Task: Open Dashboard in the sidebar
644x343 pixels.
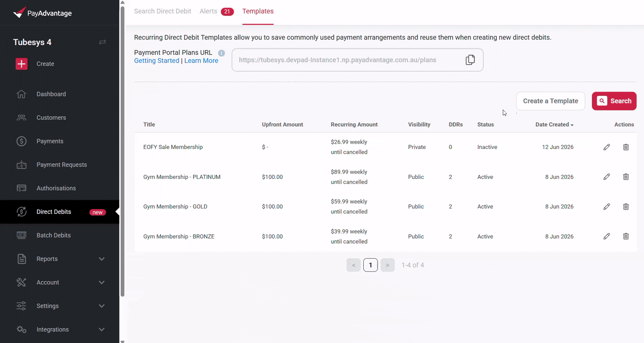Action: point(51,94)
